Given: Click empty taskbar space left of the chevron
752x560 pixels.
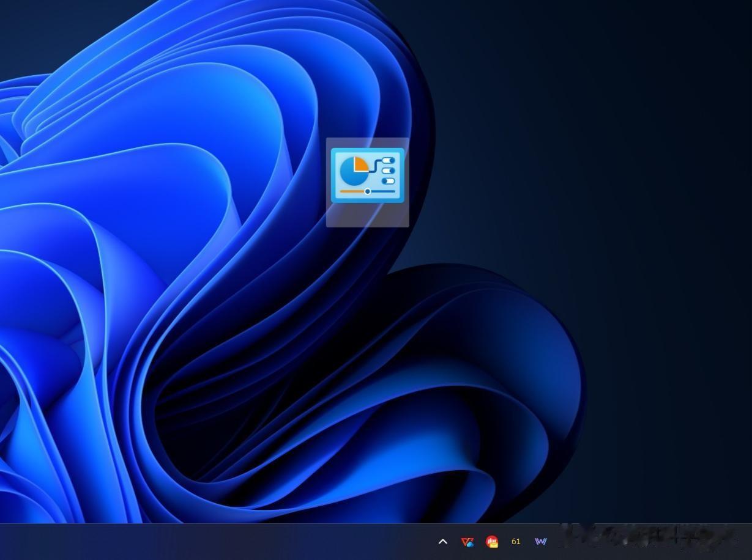Looking at the screenshot, I should tap(245, 542).
